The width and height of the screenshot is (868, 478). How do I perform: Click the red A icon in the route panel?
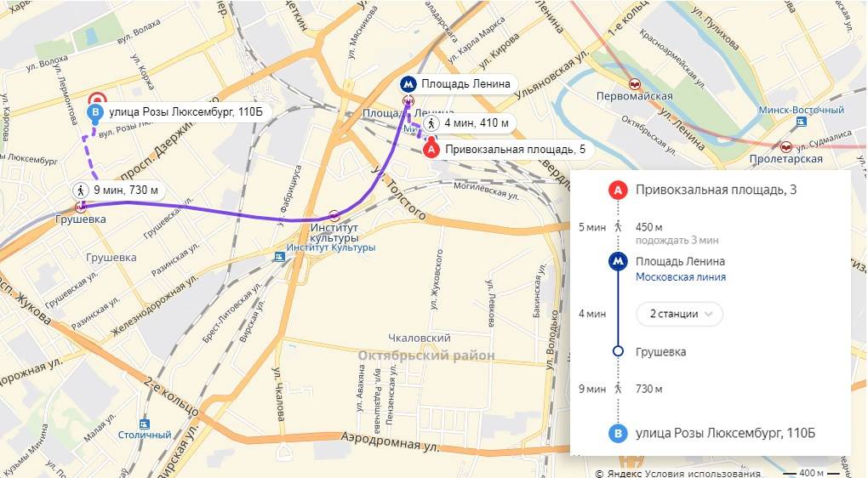pyautogui.click(x=618, y=191)
